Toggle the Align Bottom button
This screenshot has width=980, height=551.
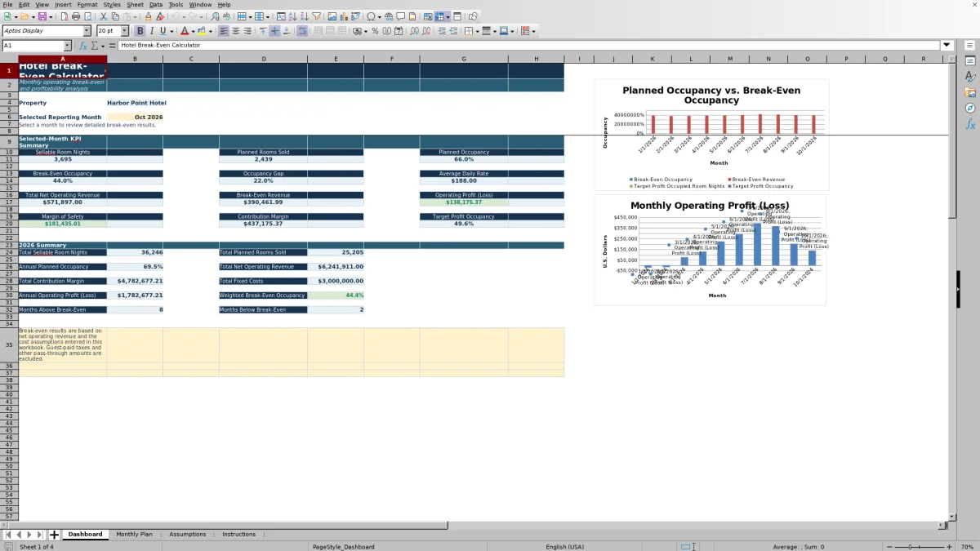pos(287,31)
